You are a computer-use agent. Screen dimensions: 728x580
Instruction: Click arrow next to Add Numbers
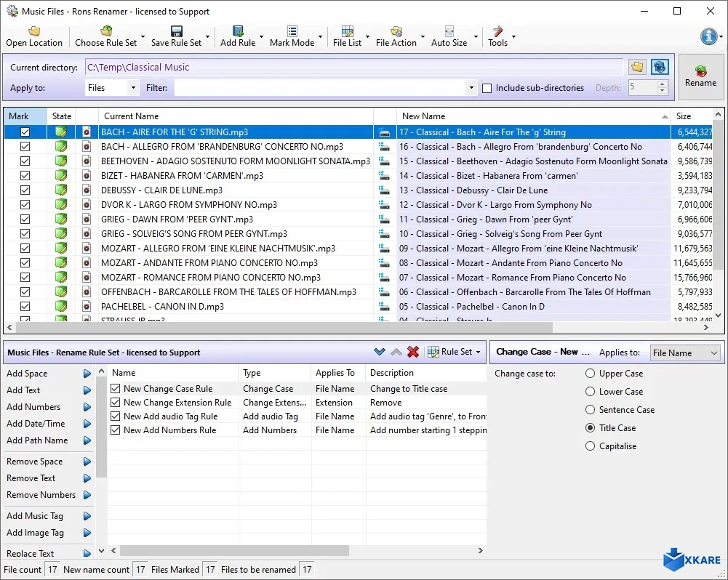[x=87, y=407]
